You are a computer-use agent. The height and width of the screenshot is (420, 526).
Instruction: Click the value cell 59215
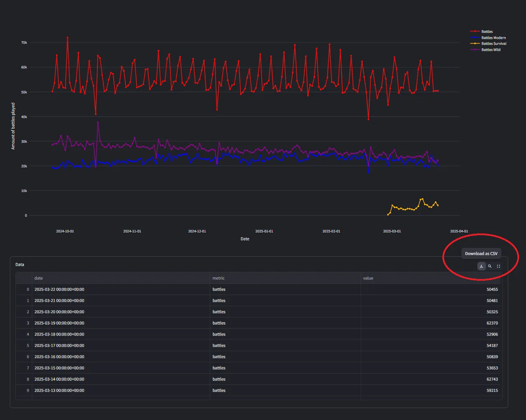point(431,390)
